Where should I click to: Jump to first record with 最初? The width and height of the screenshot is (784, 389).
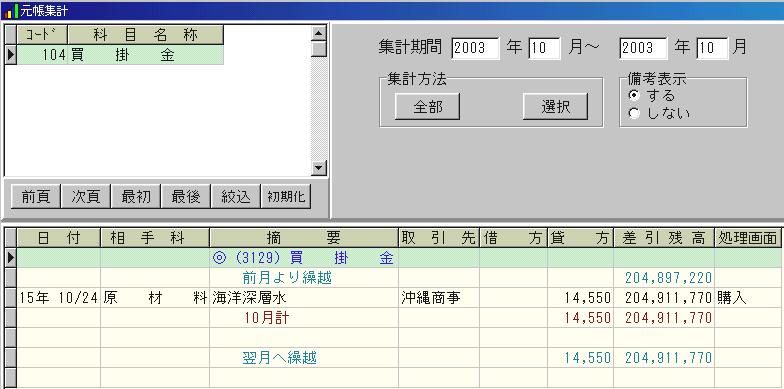(x=136, y=196)
